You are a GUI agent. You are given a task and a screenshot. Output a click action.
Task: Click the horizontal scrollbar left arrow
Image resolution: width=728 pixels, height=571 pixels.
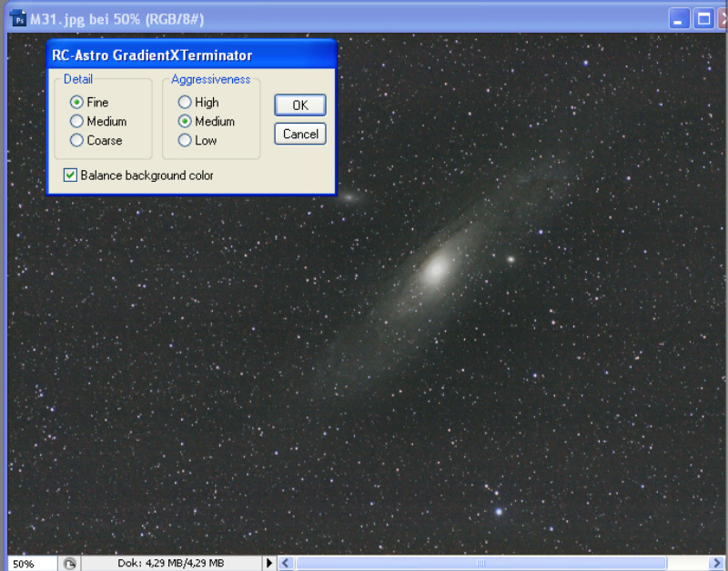coord(286,564)
